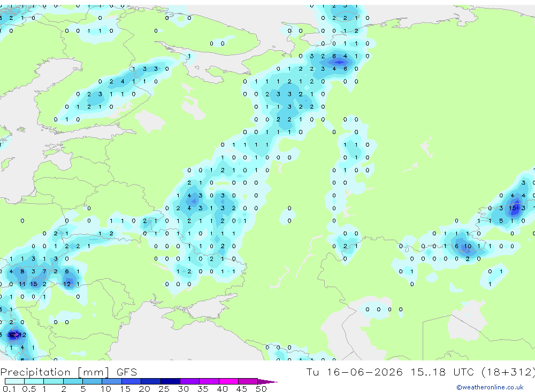Pick the 30–35 mm violet legend swatch
The image size is (535, 392).
point(190,381)
